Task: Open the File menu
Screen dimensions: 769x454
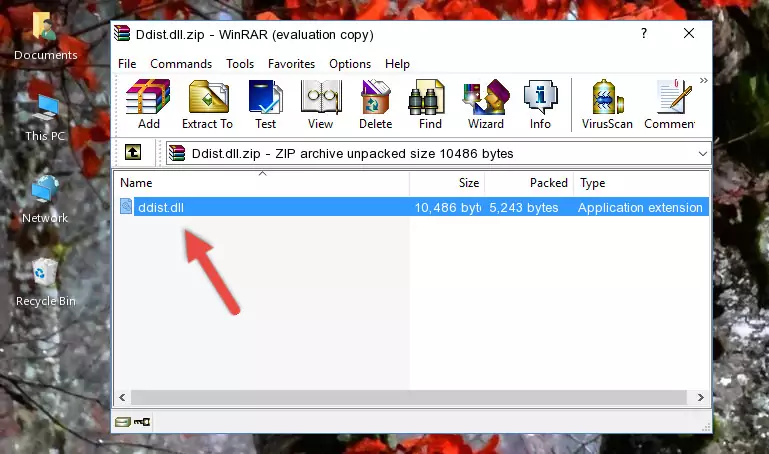Action: point(127,64)
